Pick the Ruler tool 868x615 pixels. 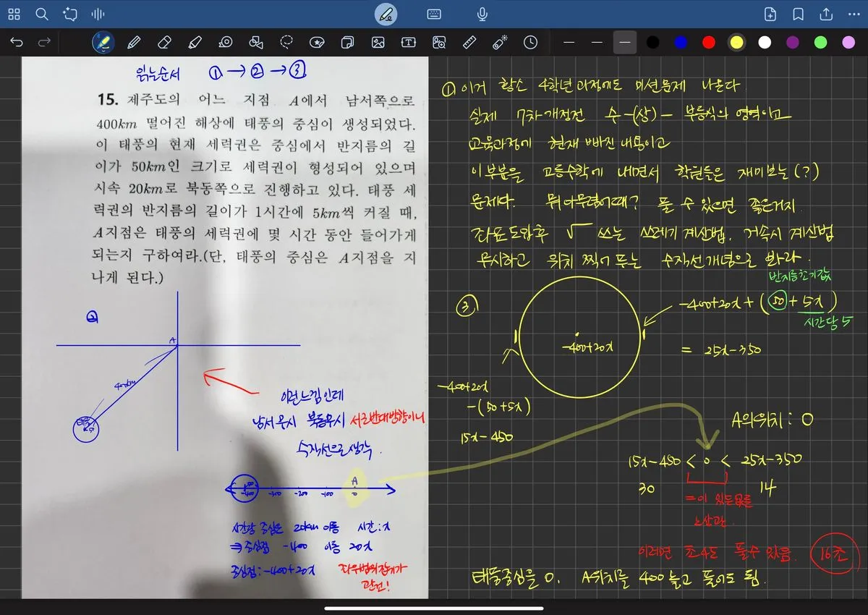469,43
